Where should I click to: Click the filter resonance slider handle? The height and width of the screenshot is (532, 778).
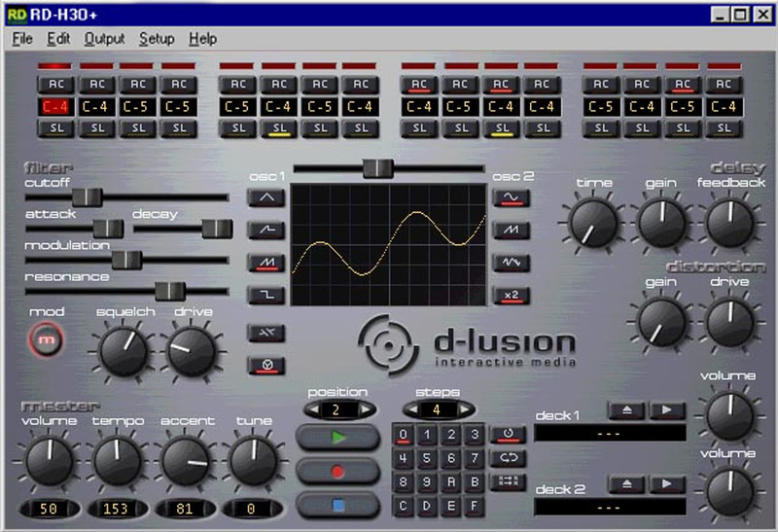169,292
